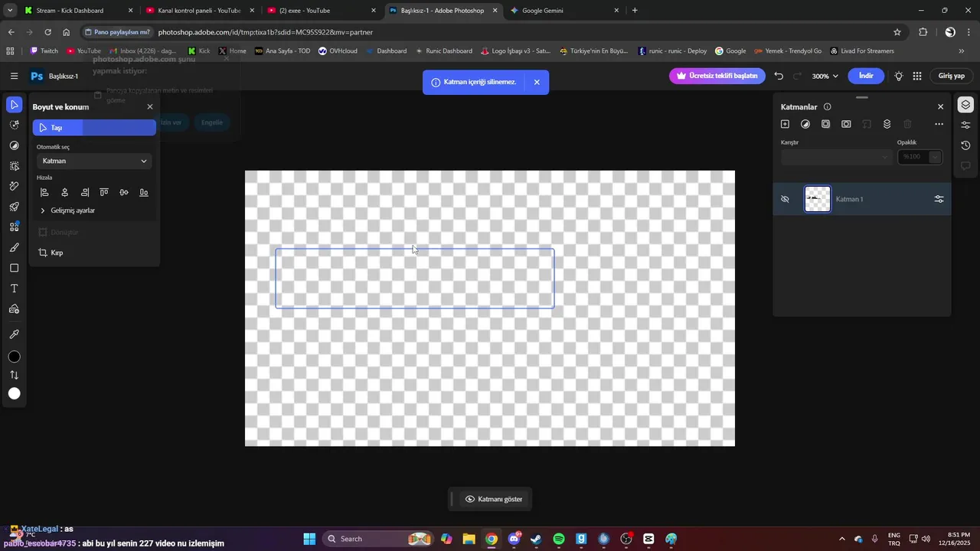Click the Taşı move button

94,128
